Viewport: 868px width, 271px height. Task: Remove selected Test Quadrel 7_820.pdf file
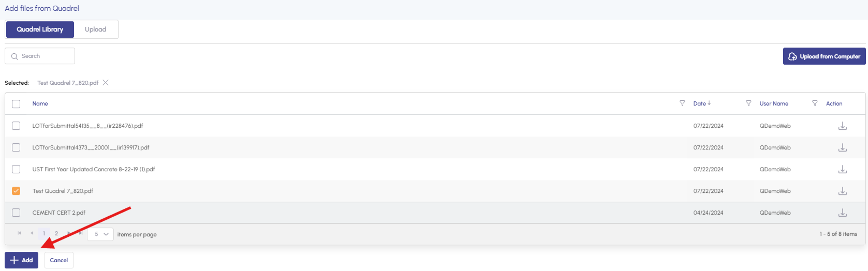(x=106, y=83)
